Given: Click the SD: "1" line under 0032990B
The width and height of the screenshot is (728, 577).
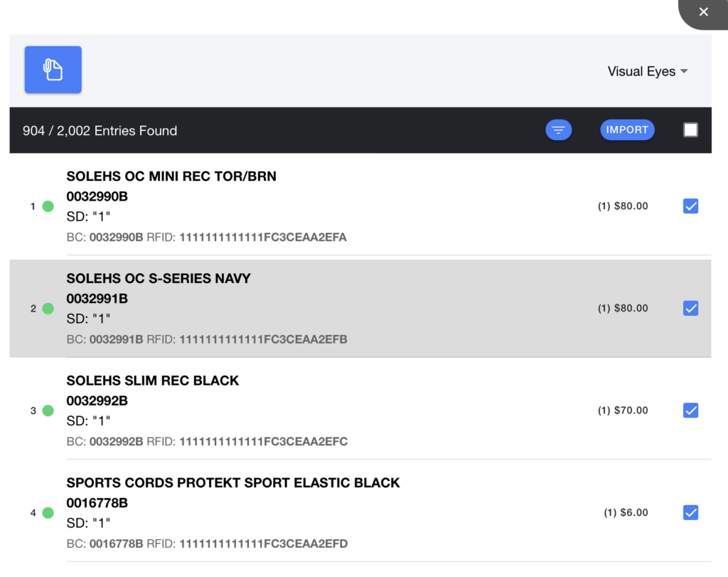Looking at the screenshot, I should click(88, 217).
